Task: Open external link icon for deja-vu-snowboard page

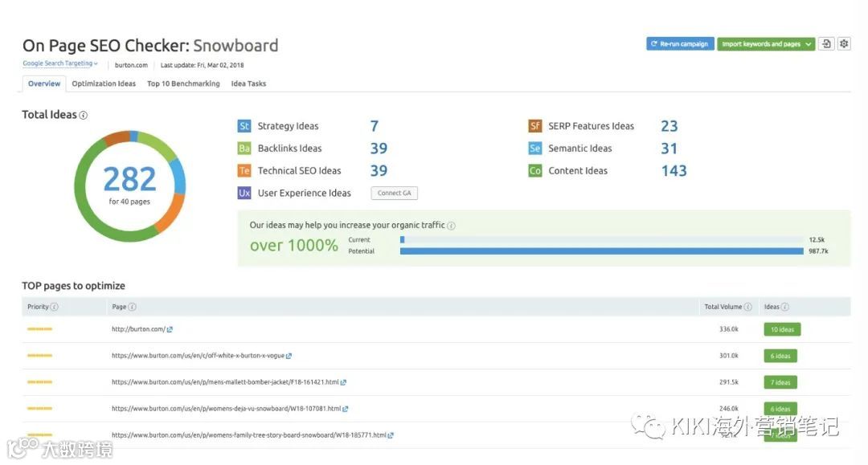Action: (346, 409)
